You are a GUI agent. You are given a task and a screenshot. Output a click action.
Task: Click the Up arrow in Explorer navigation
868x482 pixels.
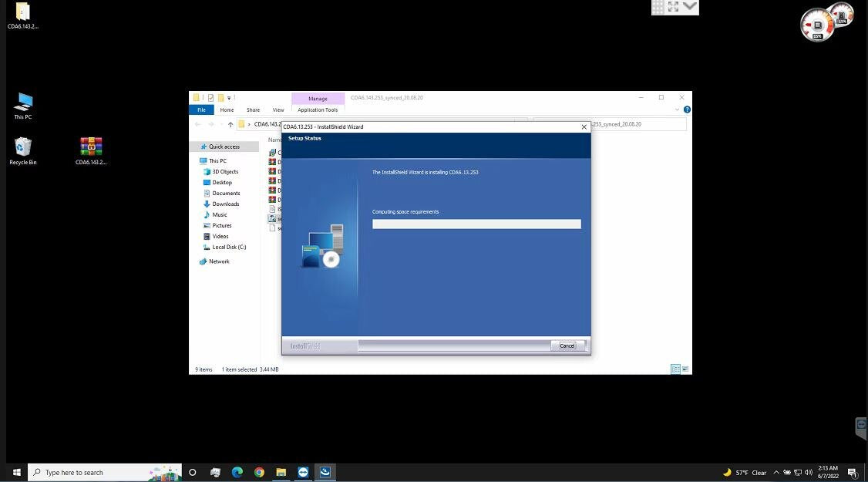[230, 124]
